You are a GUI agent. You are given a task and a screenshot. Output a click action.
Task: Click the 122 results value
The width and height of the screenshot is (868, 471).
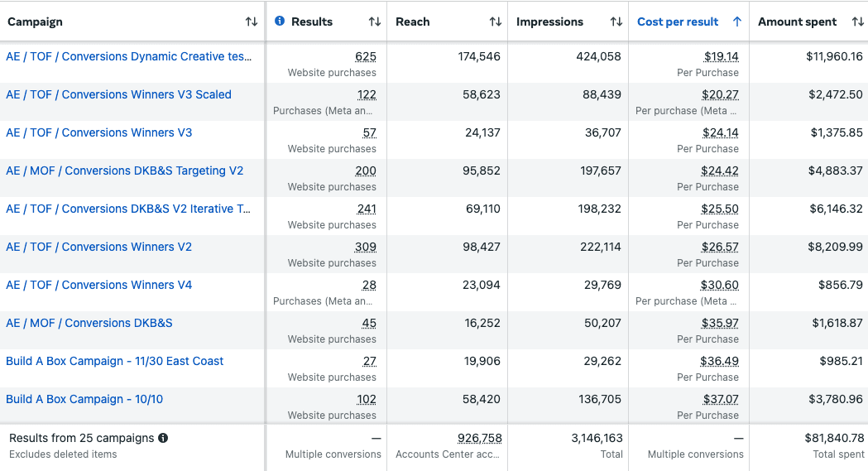coord(367,94)
